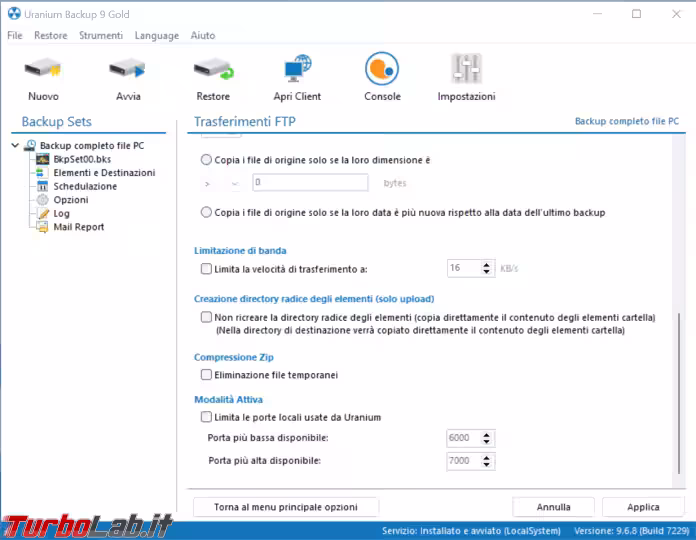Check Non ricreare la directory radice
This screenshot has height=540, width=696.
[x=206, y=317]
